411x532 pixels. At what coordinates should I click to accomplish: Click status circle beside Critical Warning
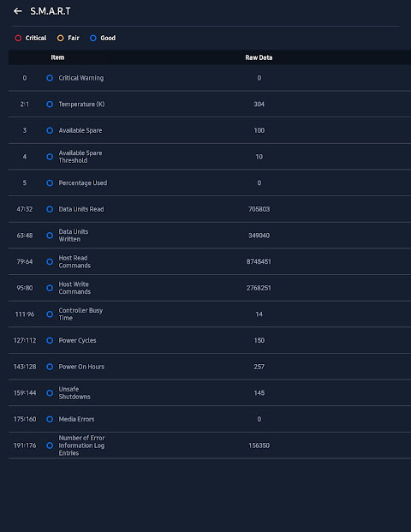(x=50, y=78)
